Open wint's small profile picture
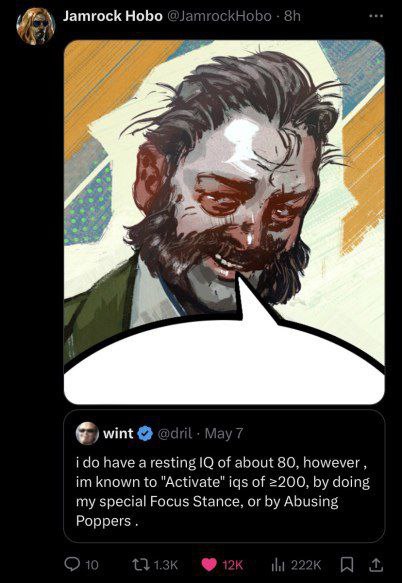This screenshot has width=402, height=583. (x=87, y=434)
